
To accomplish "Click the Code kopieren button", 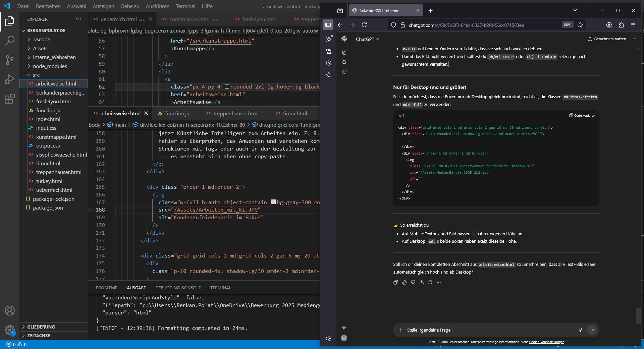I will pos(582,115).
